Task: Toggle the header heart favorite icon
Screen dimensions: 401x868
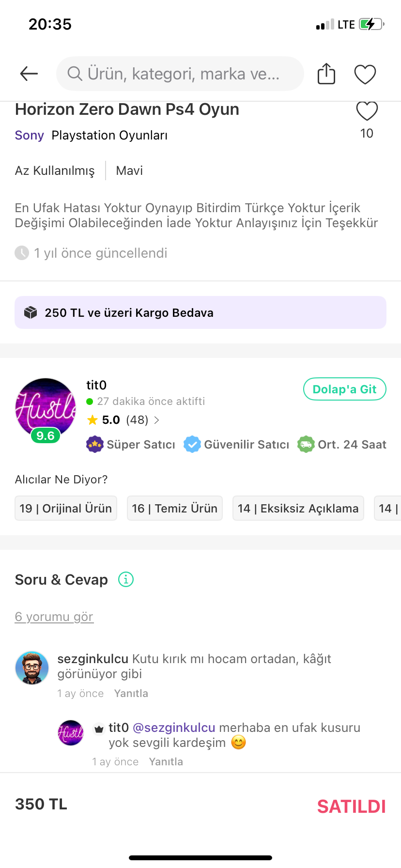Action: pyautogui.click(x=365, y=74)
